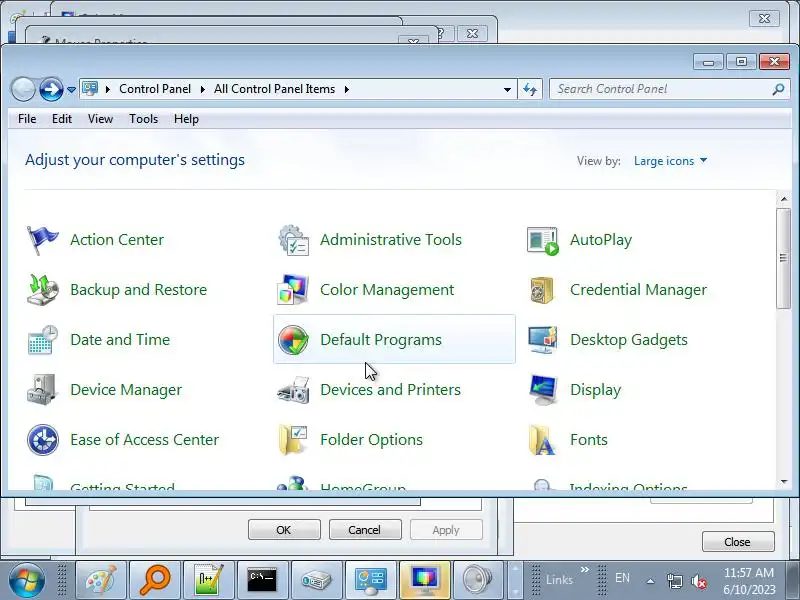The width and height of the screenshot is (800, 600).
Task: Click the Color Management label
Action: point(387,290)
